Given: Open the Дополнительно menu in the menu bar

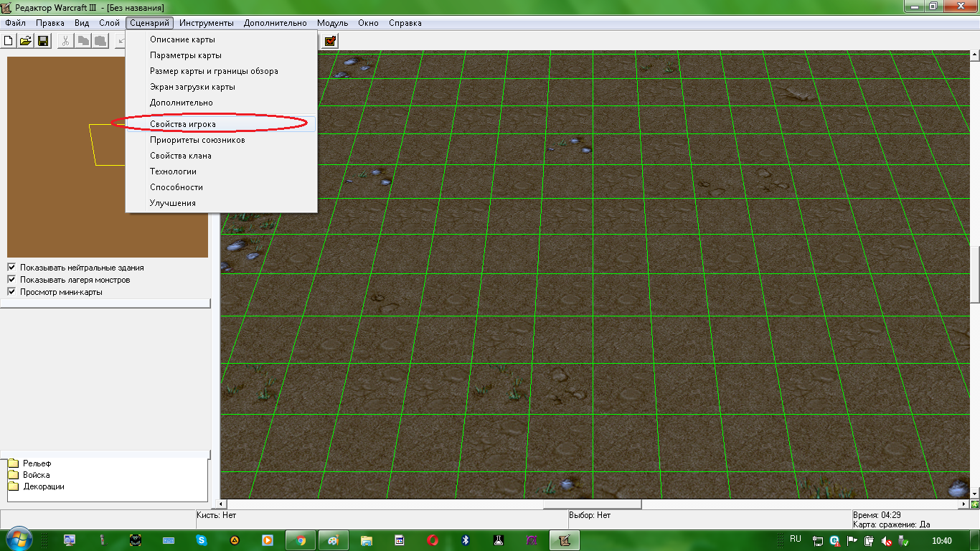Looking at the screenshot, I should 275,23.
